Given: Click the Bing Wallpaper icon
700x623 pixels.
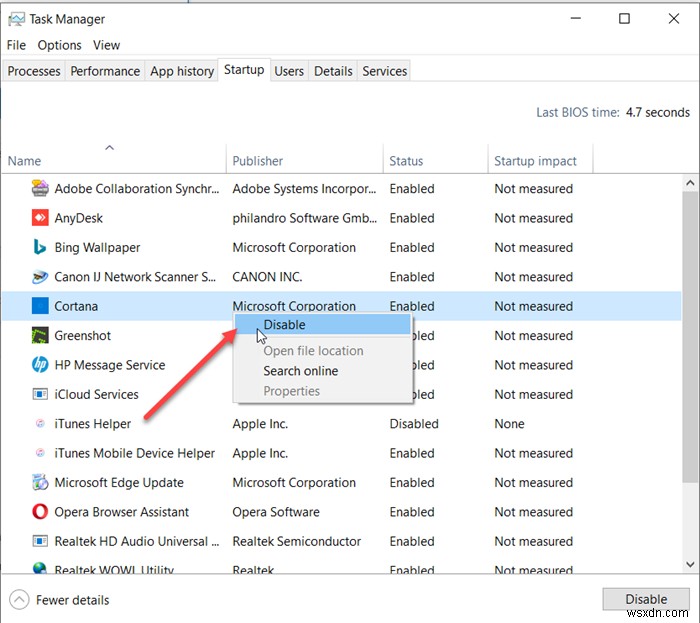Looking at the screenshot, I should 40,247.
